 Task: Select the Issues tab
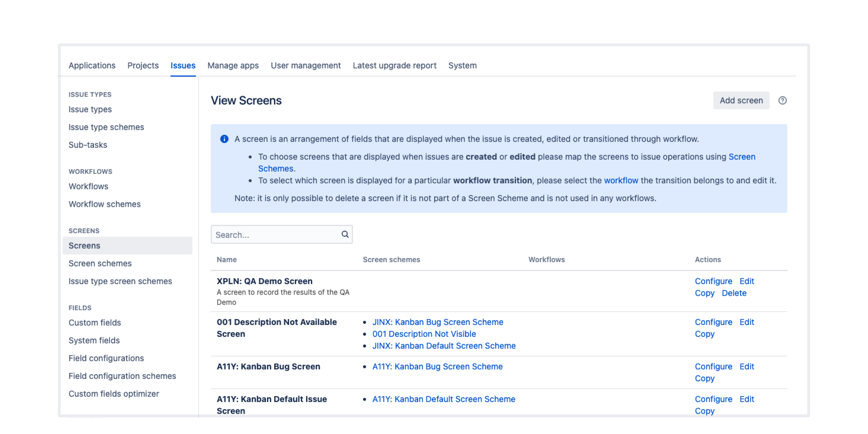coord(183,65)
